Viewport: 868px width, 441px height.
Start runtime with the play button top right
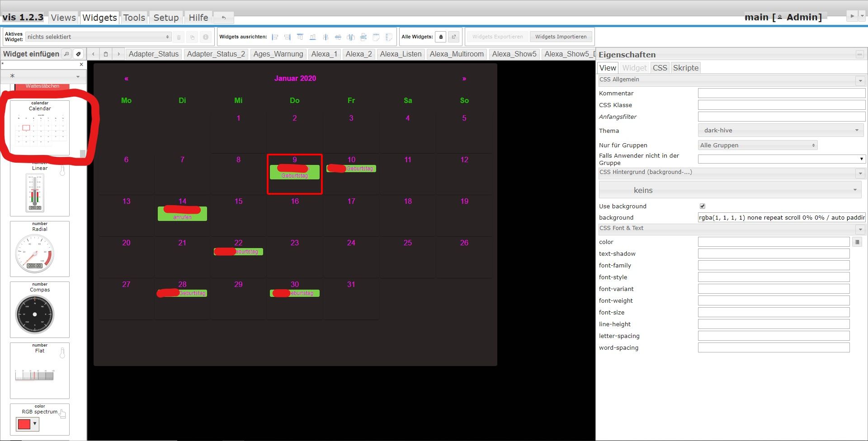(x=852, y=16)
